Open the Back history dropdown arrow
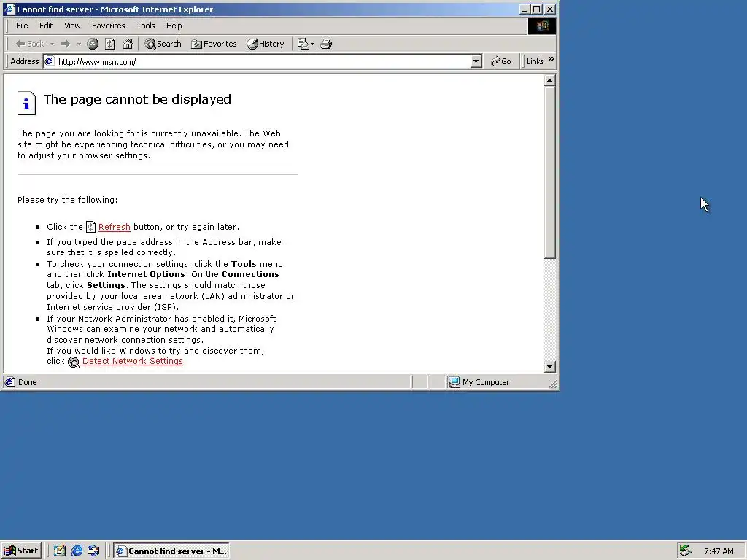Image resolution: width=747 pixels, height=560 pixels. (x=52, y=44)
